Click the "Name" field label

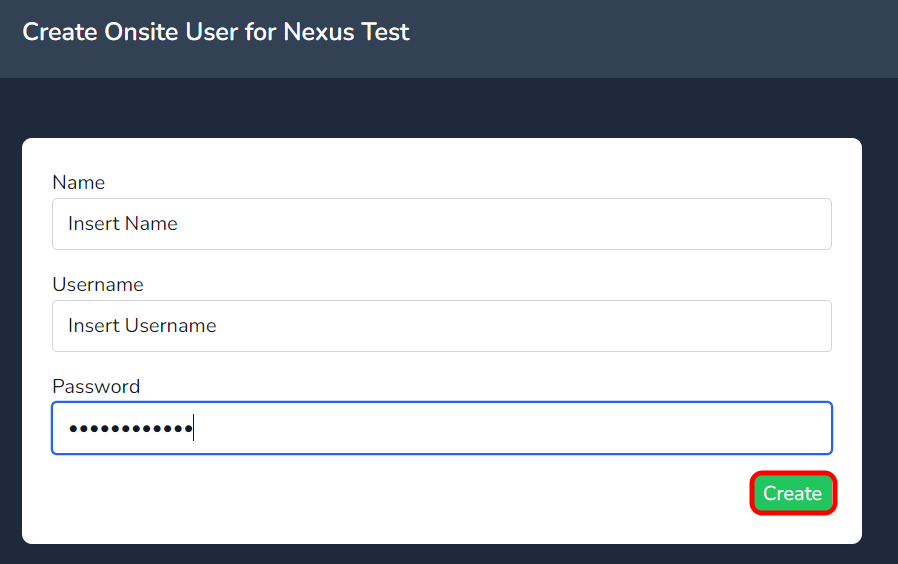(x=78, y=182)
